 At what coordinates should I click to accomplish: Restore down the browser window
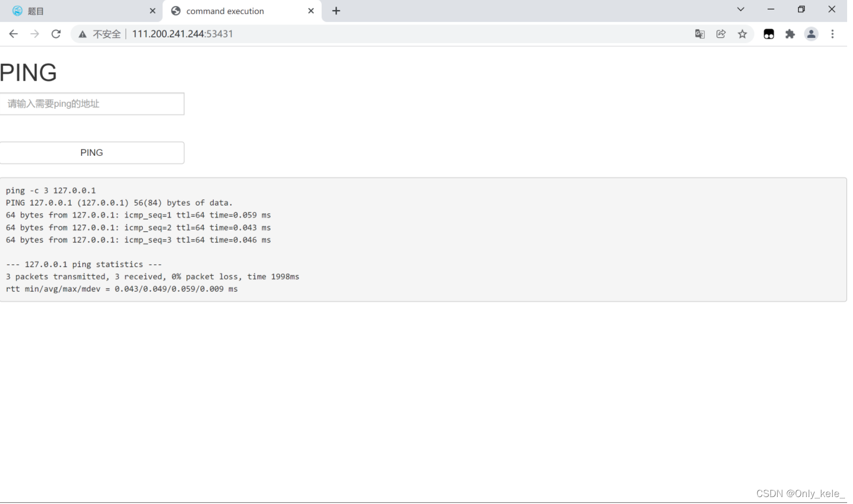click(801, 9)
